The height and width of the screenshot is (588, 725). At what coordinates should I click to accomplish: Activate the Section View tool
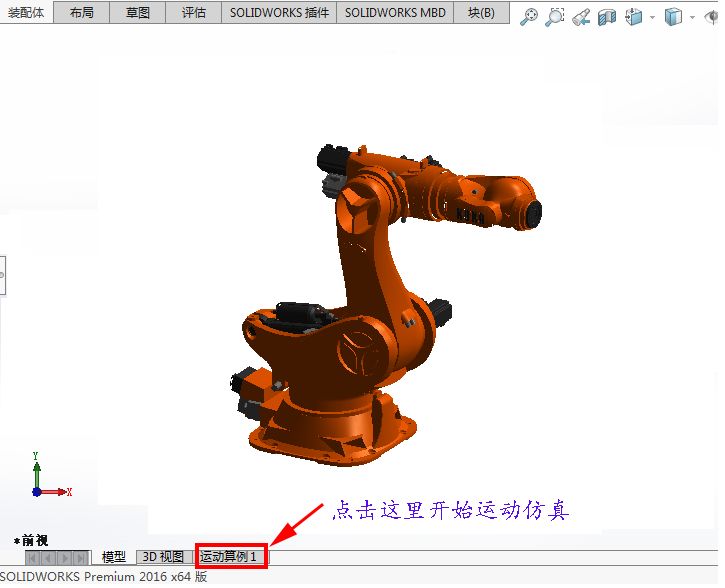pos(607,17)
